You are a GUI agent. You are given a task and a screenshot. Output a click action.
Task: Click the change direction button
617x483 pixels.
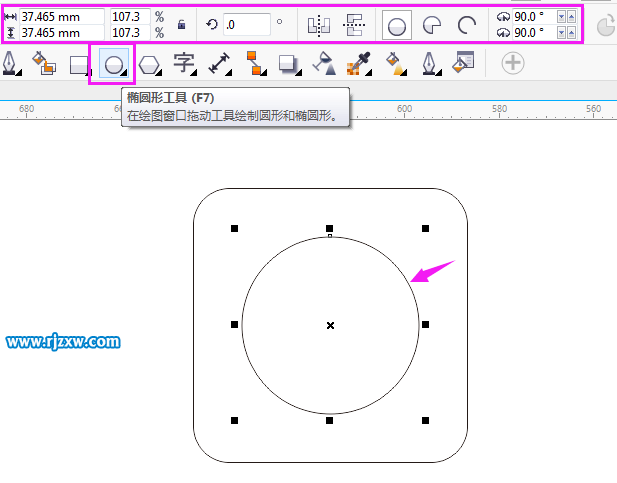(606, 25)
